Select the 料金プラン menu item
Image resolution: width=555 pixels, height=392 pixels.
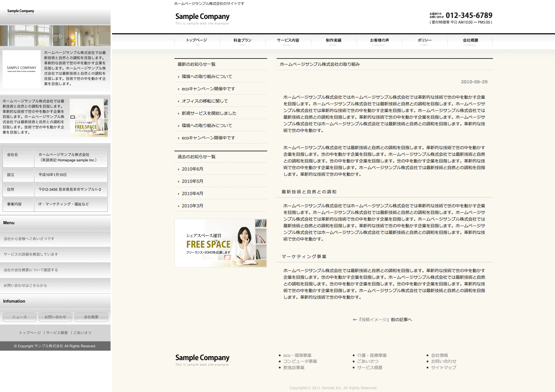(242, 41)
